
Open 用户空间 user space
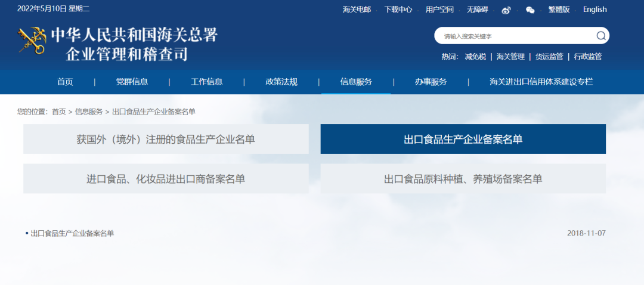tap(439, 10)
